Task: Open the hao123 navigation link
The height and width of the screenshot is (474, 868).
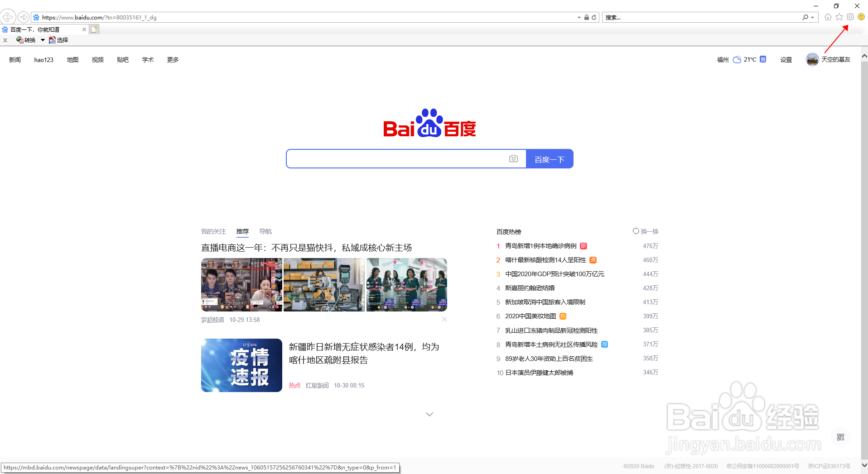Action: 44,60
